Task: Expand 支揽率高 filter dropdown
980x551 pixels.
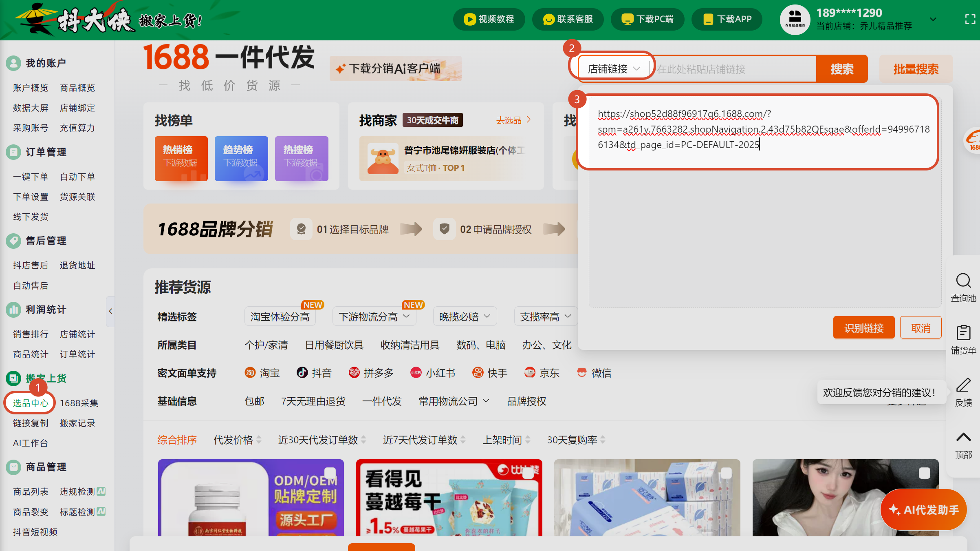Action: click(x=568, y=316)
